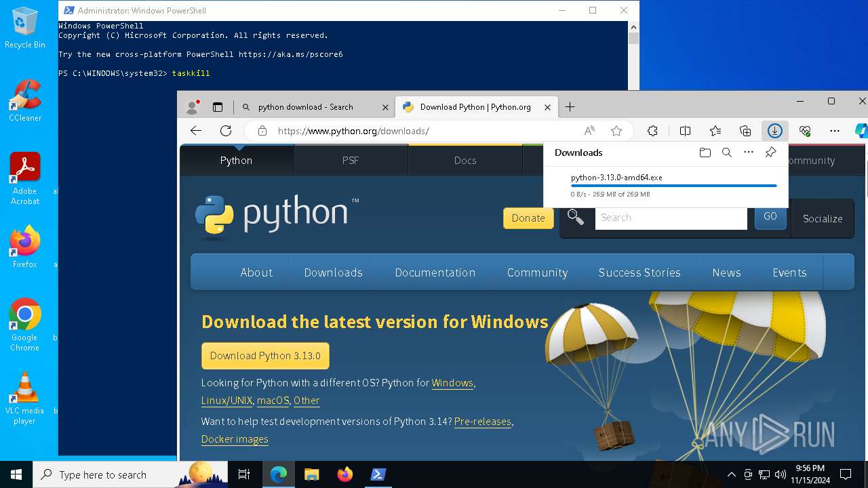
Task: Click the Read aloud icon in address bar
Action: 589,131
